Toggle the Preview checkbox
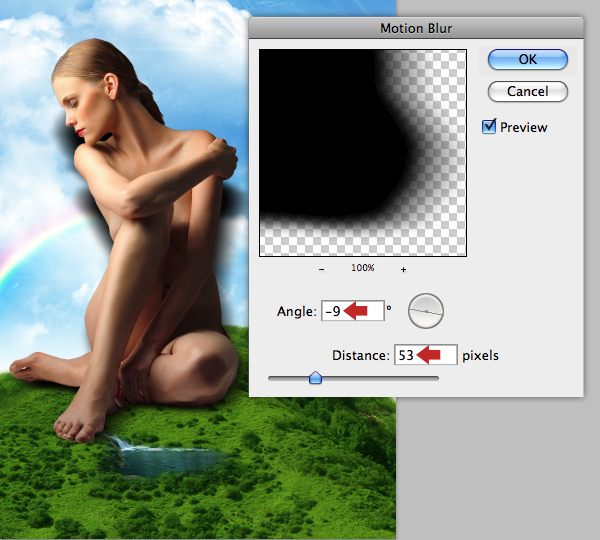The height and width of the screenshot is (540, 600). (x=489, y=126)
